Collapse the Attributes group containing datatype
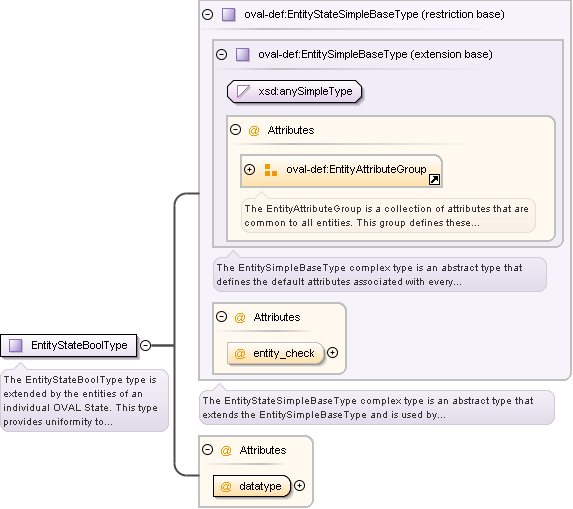The height and width of the screenshot is (509, 573). pos(208,449)
